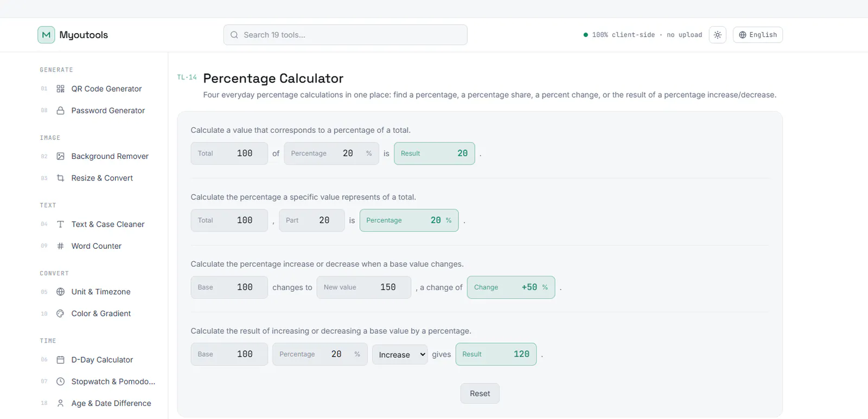Image resolution: width=868 pixels, height=419 pixels.
Task: Click the Password Generator lock icon
Action: pyautogui.click(x=61, y=111)
